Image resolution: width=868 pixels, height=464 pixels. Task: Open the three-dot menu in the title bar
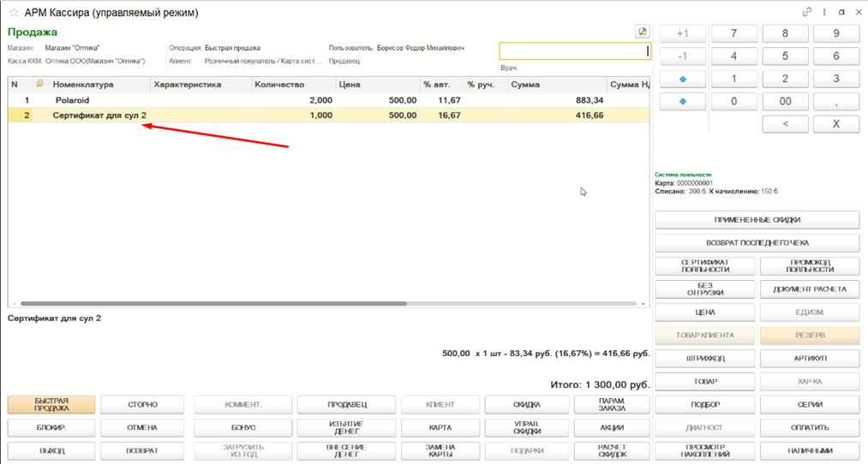coord(824,12)
